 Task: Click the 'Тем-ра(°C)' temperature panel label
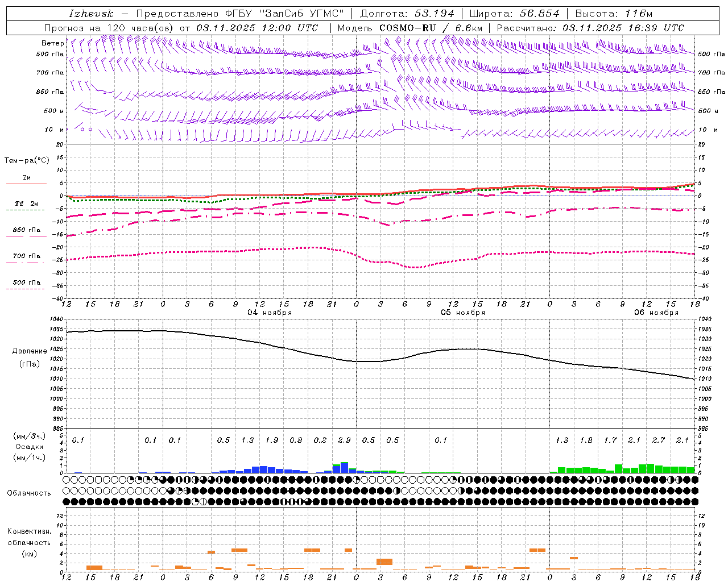(27, 160)
